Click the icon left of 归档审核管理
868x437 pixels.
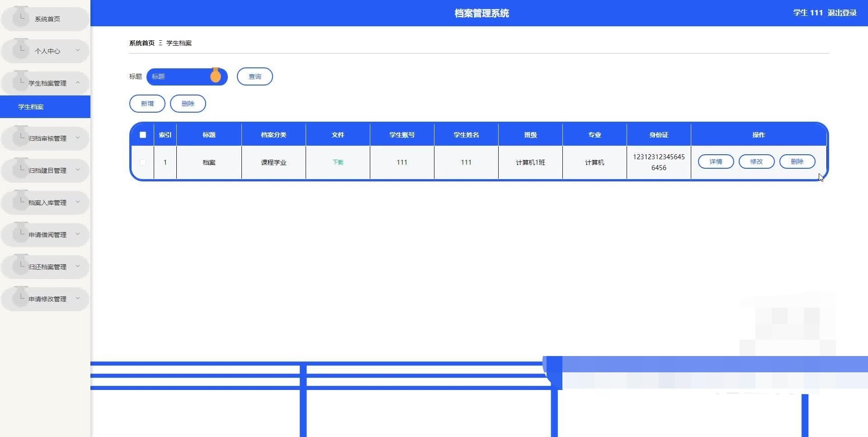click(21, 137)
